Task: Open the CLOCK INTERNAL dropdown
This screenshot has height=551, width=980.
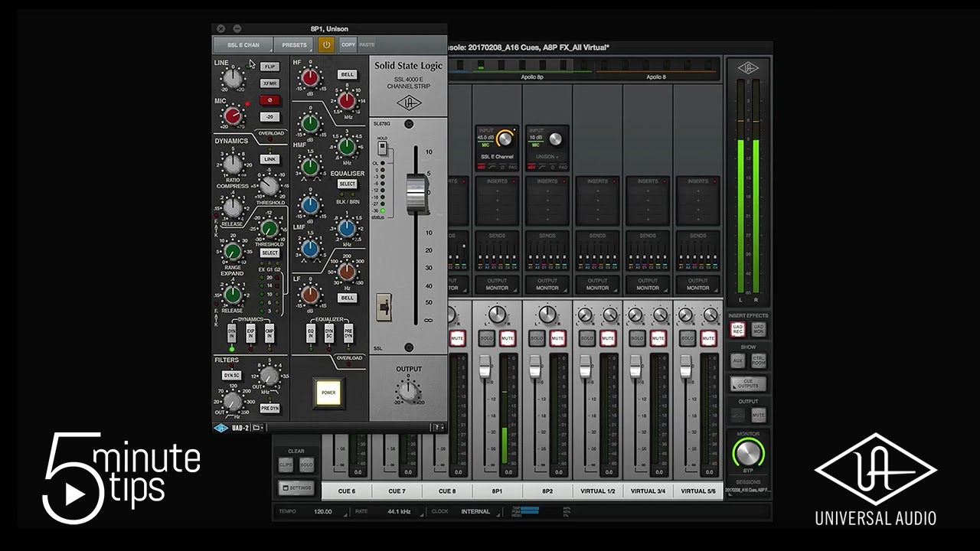Action: click(475, 511)
